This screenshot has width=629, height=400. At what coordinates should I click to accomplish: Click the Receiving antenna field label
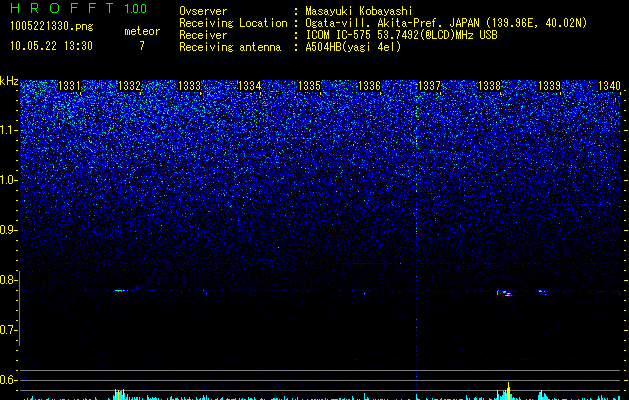[x=230, y=47]
